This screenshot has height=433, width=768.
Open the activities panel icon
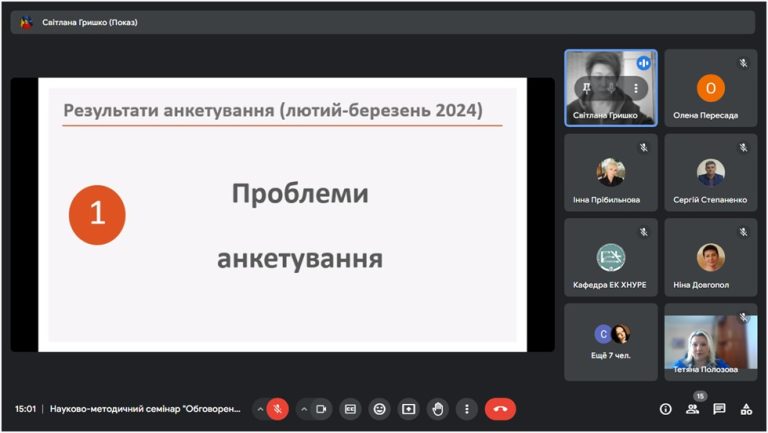(x=746, y=409)
